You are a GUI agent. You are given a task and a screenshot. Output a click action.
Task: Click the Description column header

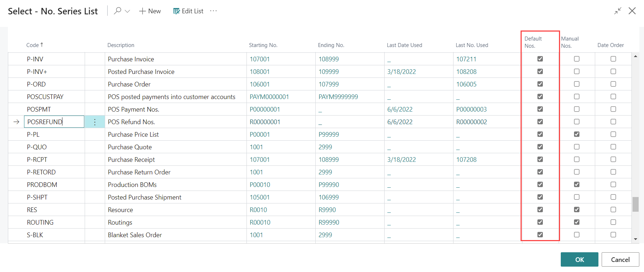point(121,45)
